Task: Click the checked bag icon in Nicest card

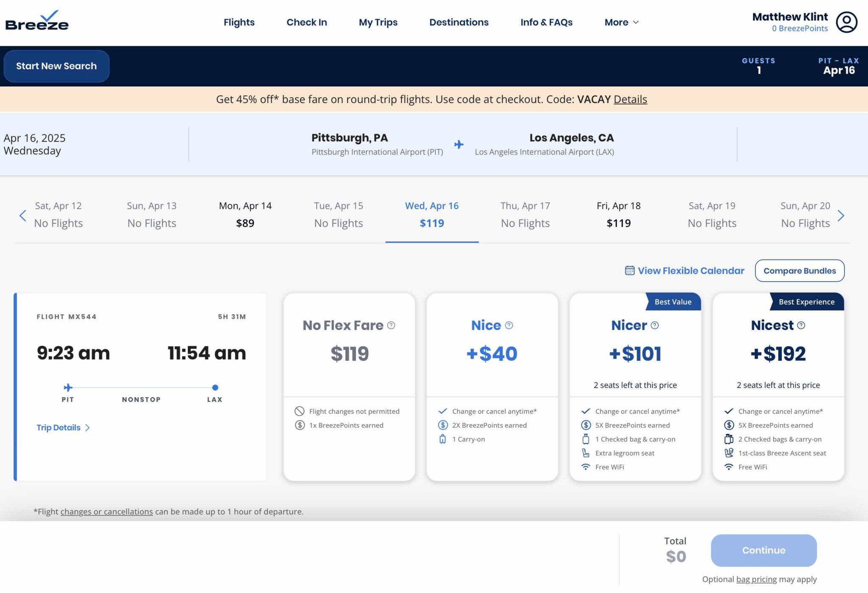Action: (x=729, y=439)
